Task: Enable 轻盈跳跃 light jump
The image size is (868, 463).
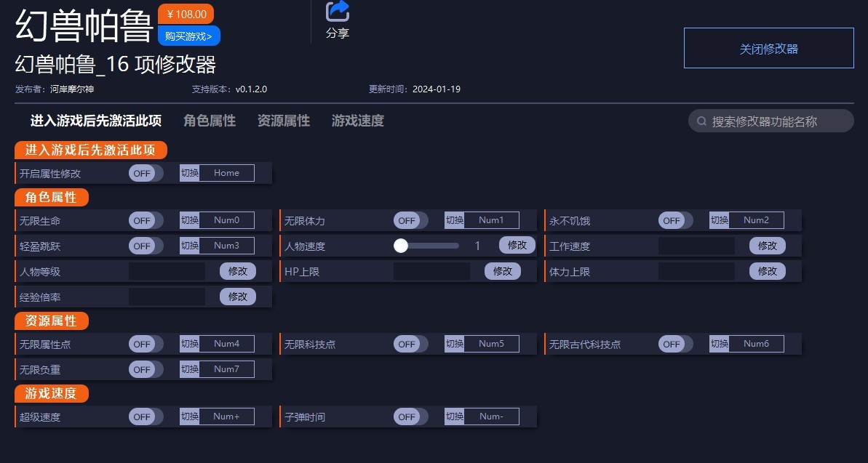Action: (145, 246)
